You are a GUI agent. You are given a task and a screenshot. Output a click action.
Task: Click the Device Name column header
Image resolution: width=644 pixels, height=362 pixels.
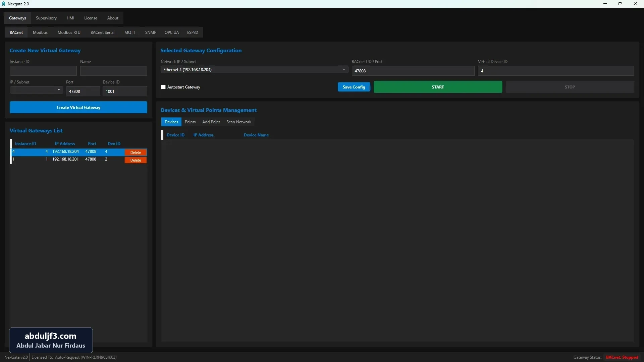coord(256,135)
